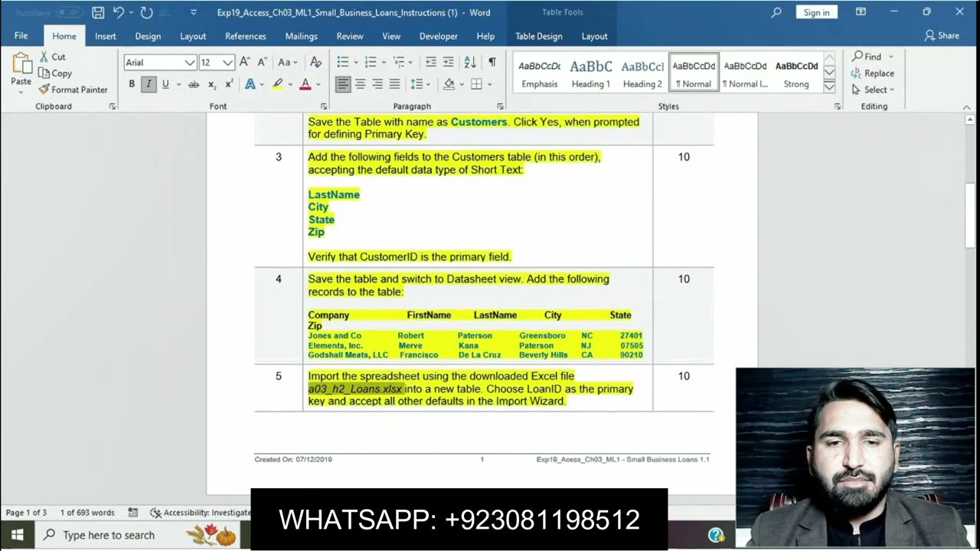Viewport: 980px width, 551px height.
Task: Center align the paragraph
Action: point(360,84)
